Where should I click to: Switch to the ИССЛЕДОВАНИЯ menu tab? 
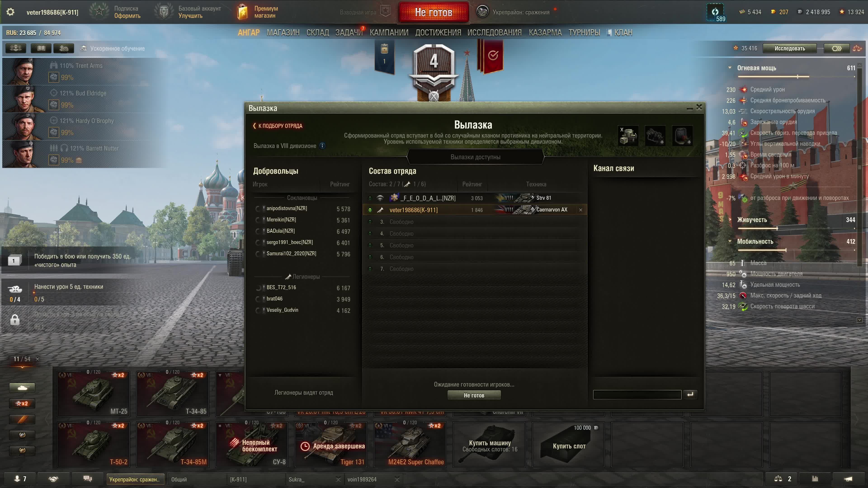coord(494,33)
